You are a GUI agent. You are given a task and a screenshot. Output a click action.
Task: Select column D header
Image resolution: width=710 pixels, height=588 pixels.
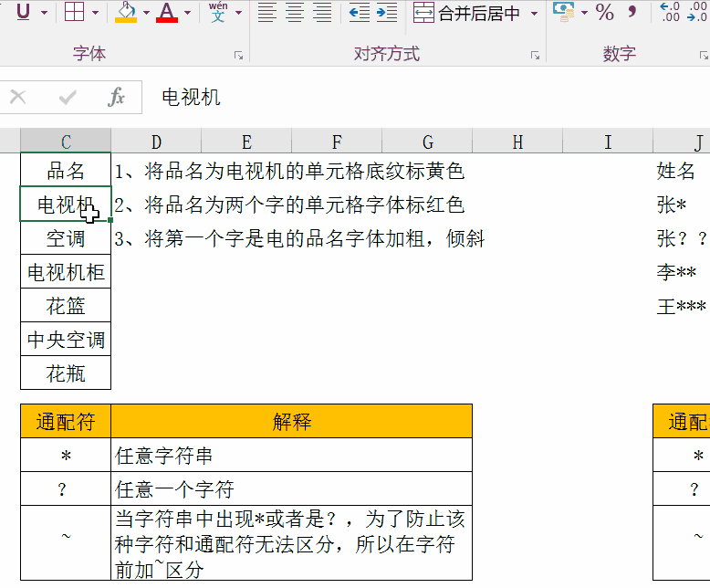tap(156, 142)
